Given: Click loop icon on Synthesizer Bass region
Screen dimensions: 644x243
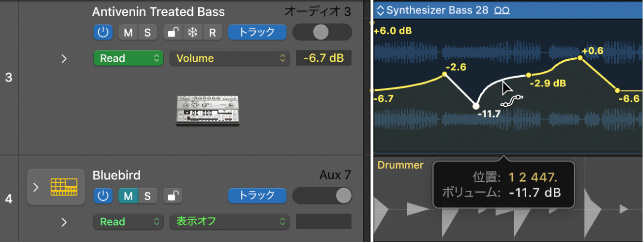Looking at the screenshot, I should tap(502, 10).
